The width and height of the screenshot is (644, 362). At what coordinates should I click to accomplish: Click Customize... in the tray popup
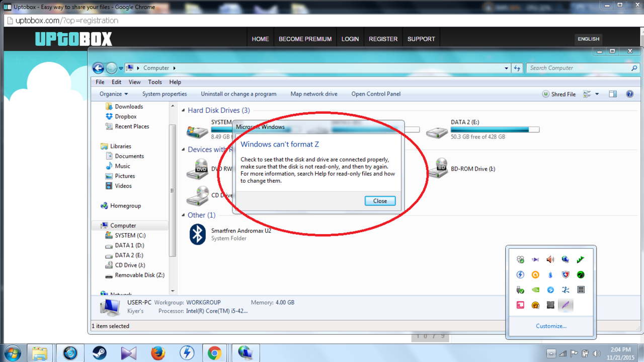click(x=551, y=326)
